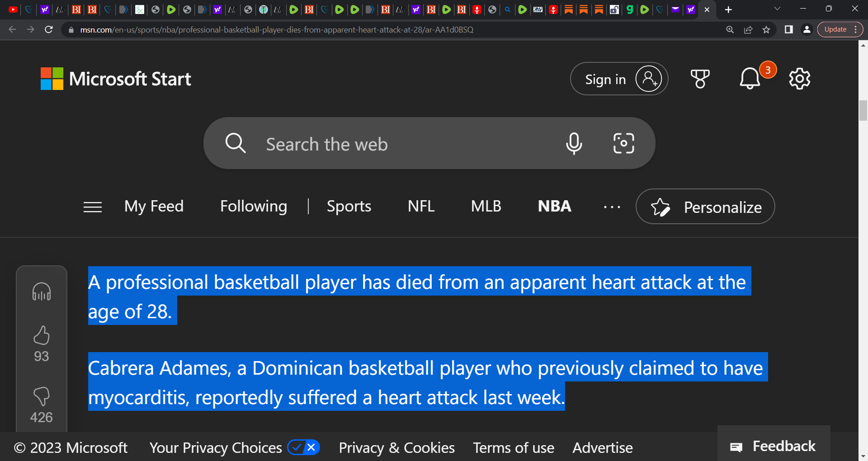Open Terms of use link
This screenshot has width=868, height=461.
tap(514, 448)
